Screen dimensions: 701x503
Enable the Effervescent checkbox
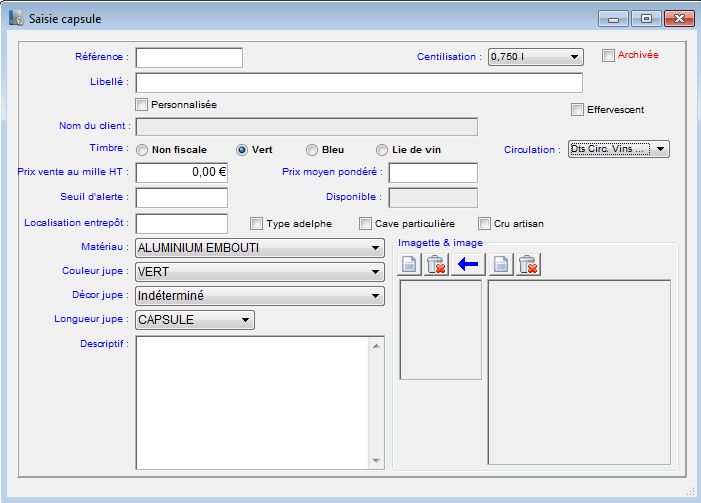point(577,109)
